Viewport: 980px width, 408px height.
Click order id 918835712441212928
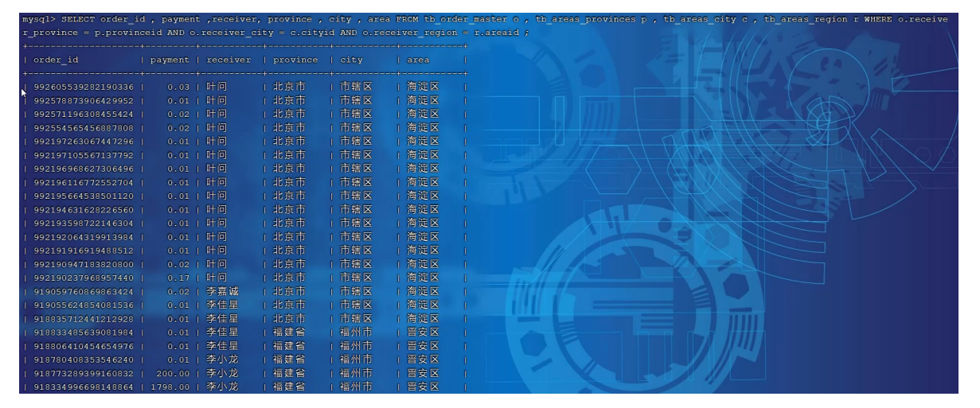point(84,319)
